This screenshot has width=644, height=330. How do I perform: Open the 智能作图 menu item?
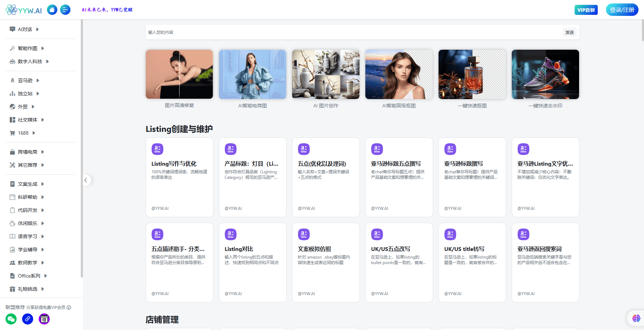point(28,48)
